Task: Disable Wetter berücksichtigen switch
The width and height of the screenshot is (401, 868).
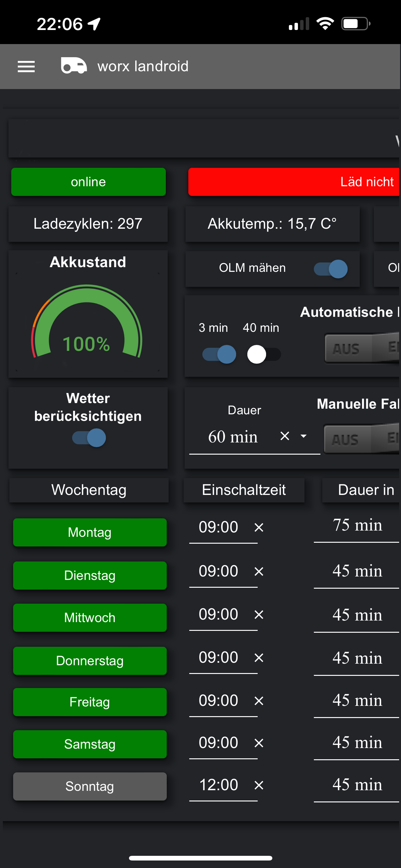Action: tap(89, 438)
